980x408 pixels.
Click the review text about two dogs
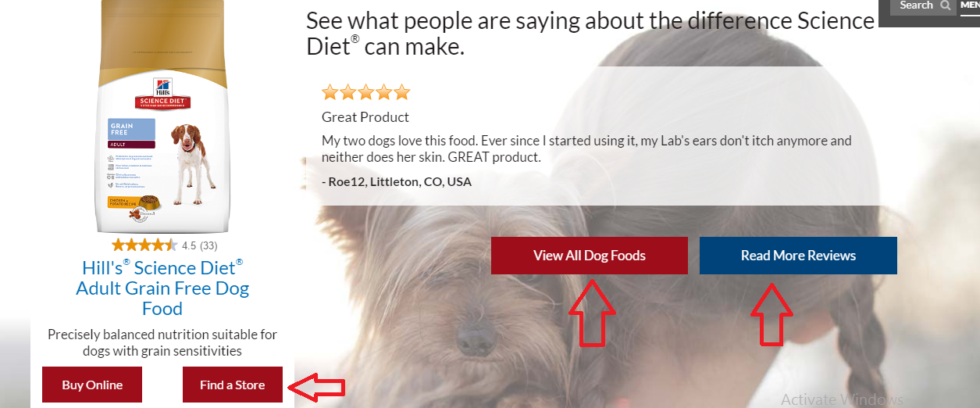tap(586, 149)
